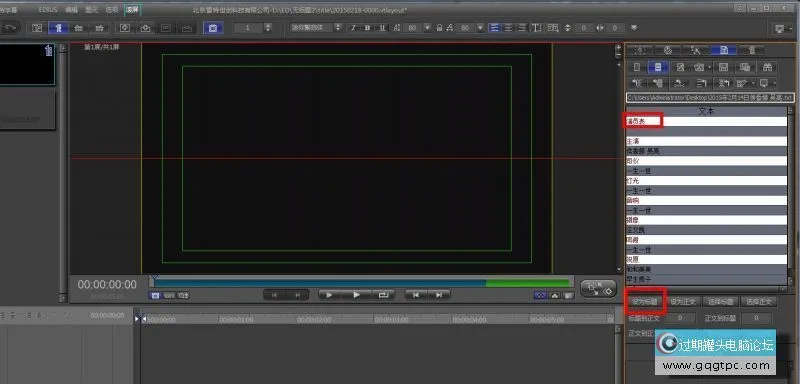Align text left

494,28
